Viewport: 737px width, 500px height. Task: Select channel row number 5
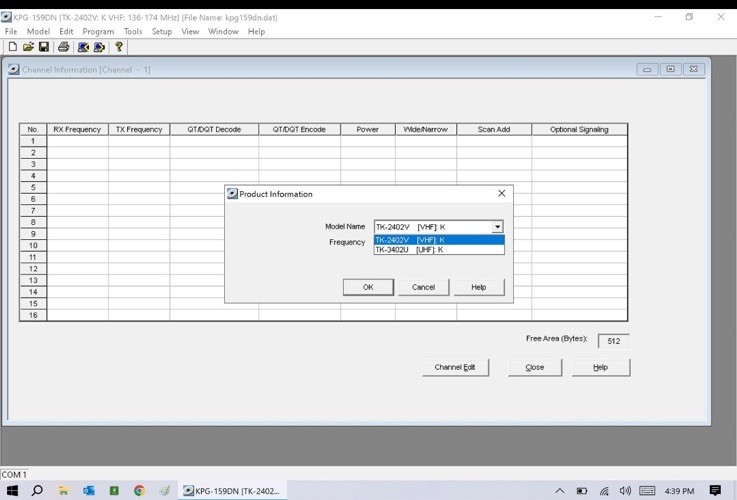33,187
